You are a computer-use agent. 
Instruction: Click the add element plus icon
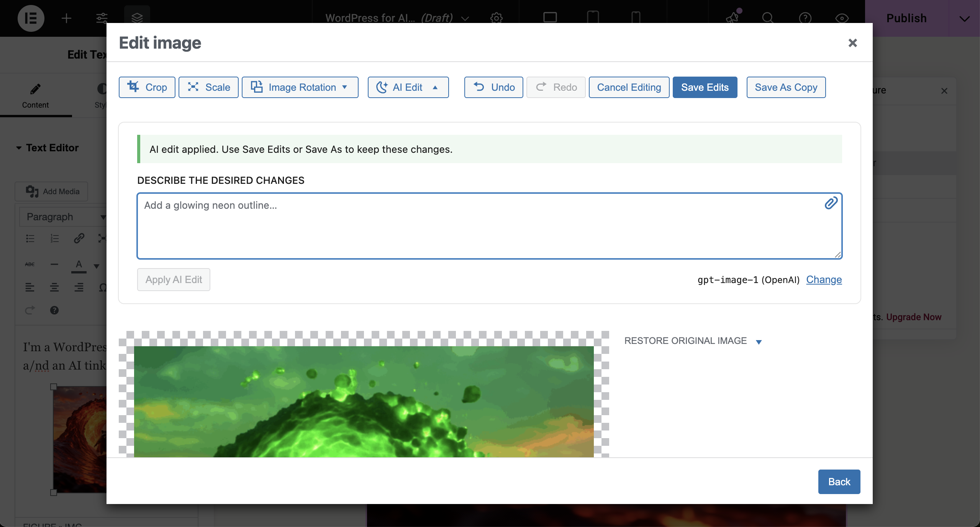66,18
